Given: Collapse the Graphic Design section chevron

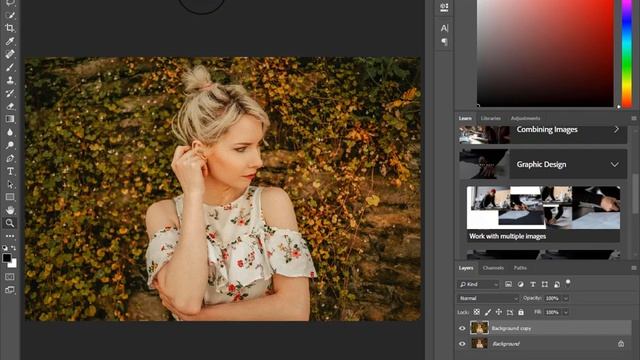Looking at the screenshot, I should [614, 164].
